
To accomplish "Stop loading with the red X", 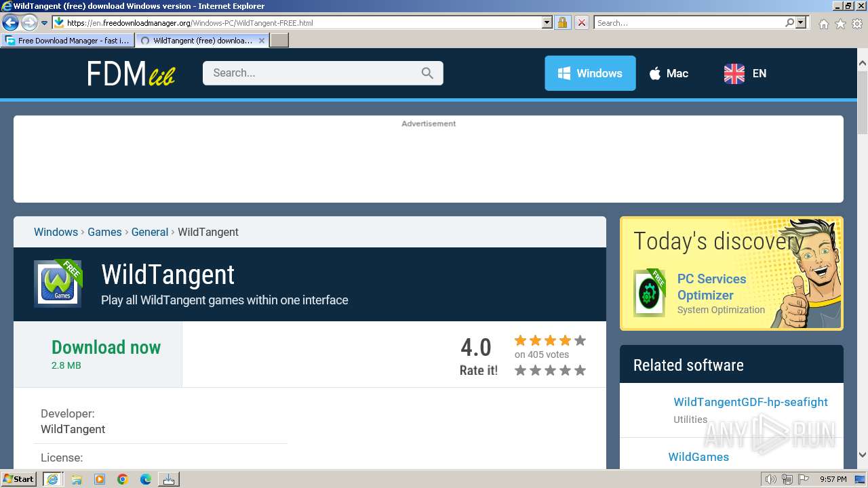I will 581,22.
